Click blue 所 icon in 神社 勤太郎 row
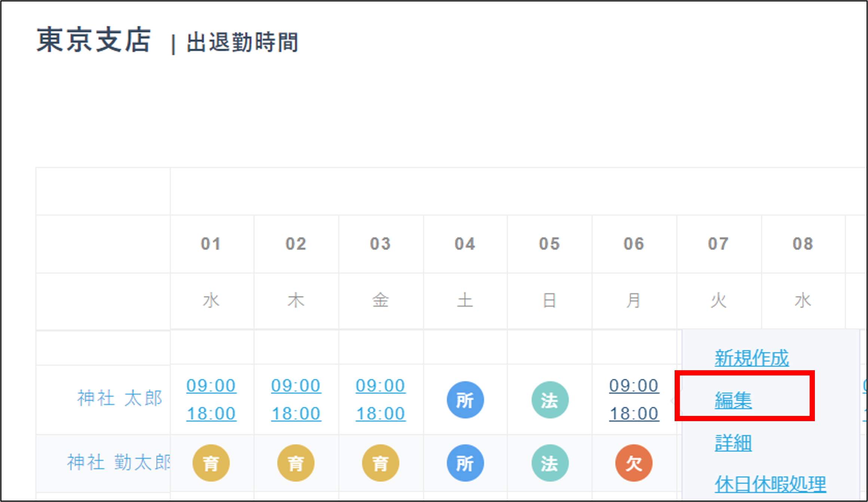Screen dimensions: 868x502 click(465, 463)
